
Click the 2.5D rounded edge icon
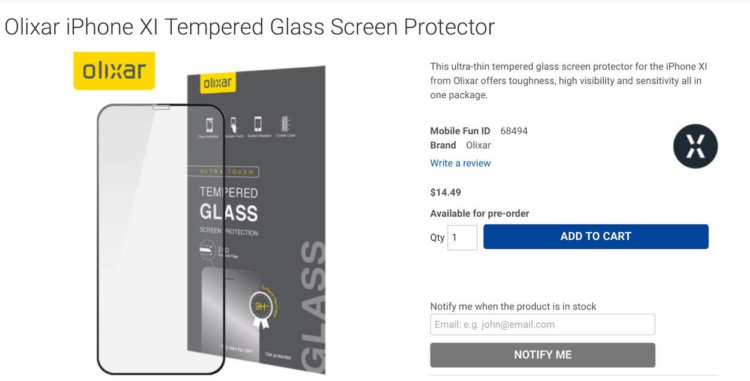pos(208,251)
